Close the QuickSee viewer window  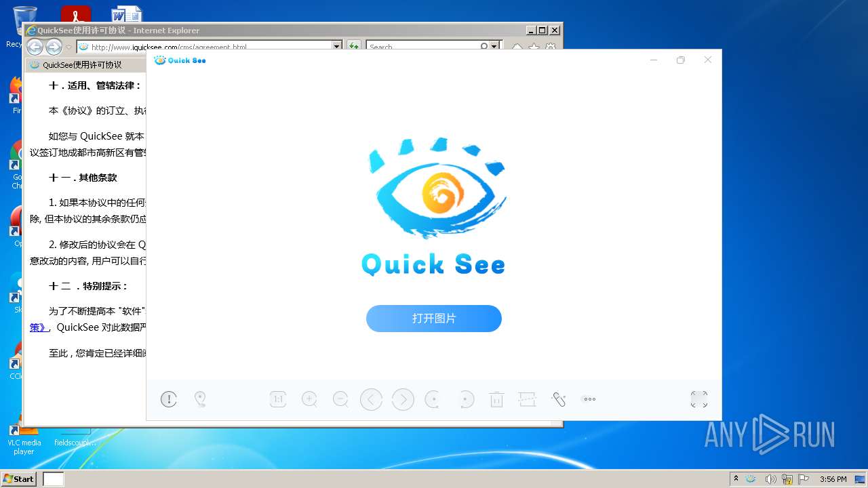click(708, 60)
